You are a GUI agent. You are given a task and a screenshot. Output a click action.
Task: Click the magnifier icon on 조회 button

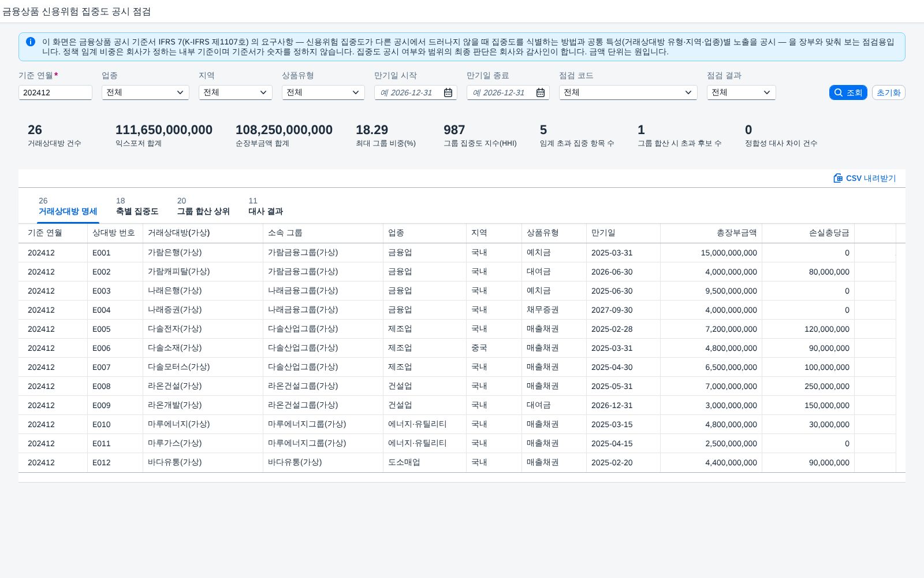click(x=839, y=92)
